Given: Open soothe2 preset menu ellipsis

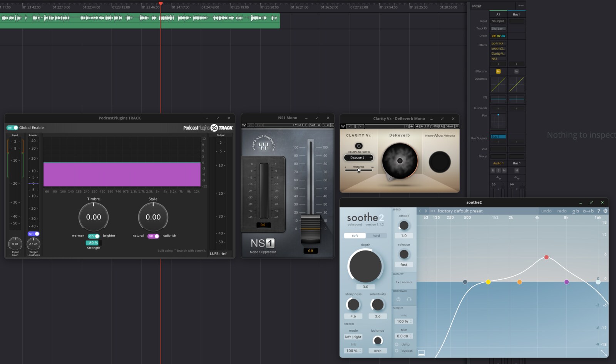Looking at the screenshot, I should click(x=433, y=211).
